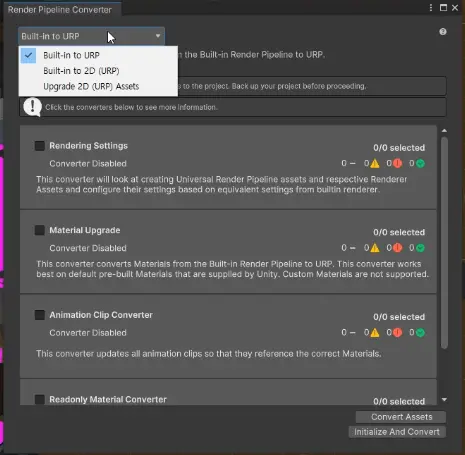Click Rendering Settings green success icon
465x455 pixels.
pos(420,163)
